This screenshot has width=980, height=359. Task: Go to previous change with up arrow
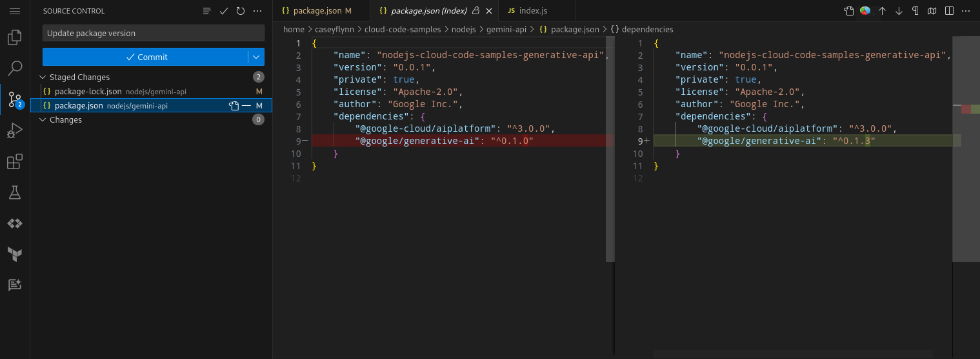(882, 11)
